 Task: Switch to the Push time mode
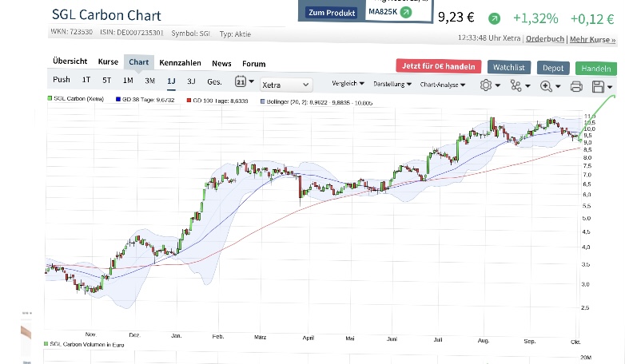62,80
